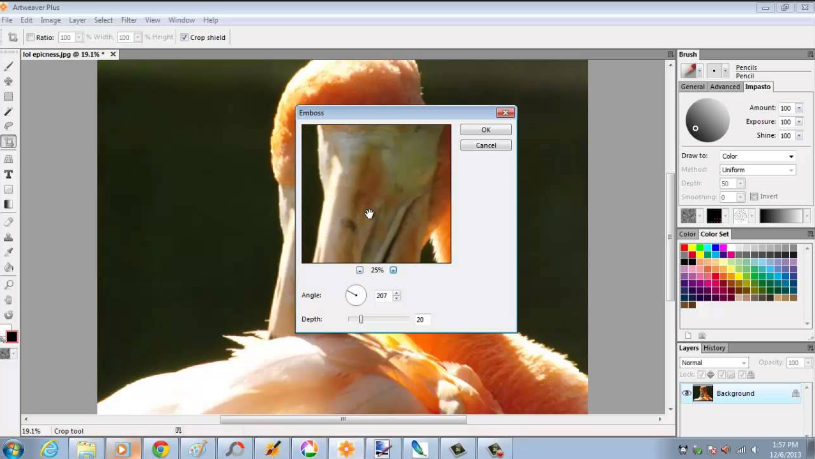815x459 pixels.
Task: Select the Move tool
Action: tap(9, 82)
